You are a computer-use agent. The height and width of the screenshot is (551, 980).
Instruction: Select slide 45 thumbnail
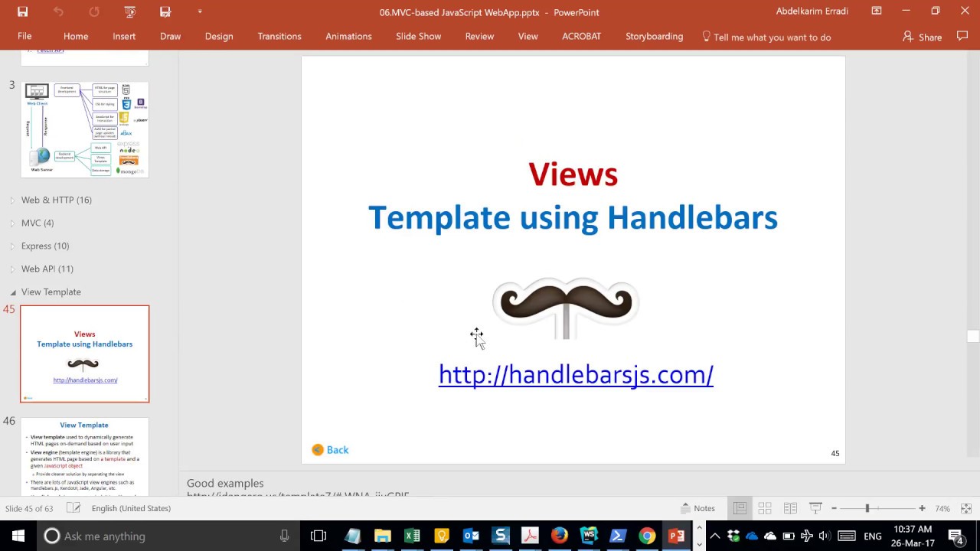pyautogui.click(x=84, y=354)
